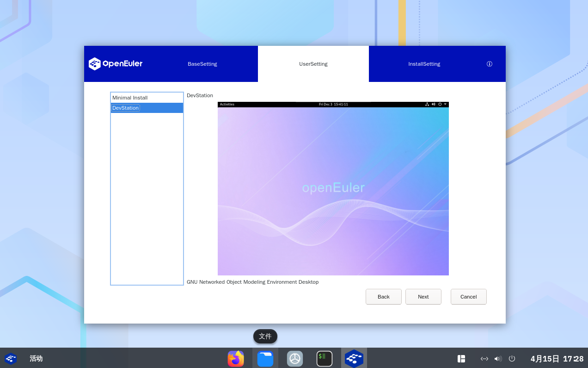Go Back to the previous step
Screen dimensions: 588x368
(x=384, y=297)
